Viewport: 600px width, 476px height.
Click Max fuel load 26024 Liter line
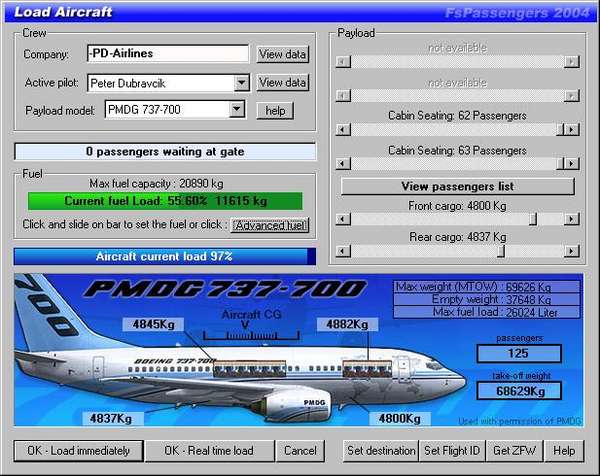[x=487, y=312]
